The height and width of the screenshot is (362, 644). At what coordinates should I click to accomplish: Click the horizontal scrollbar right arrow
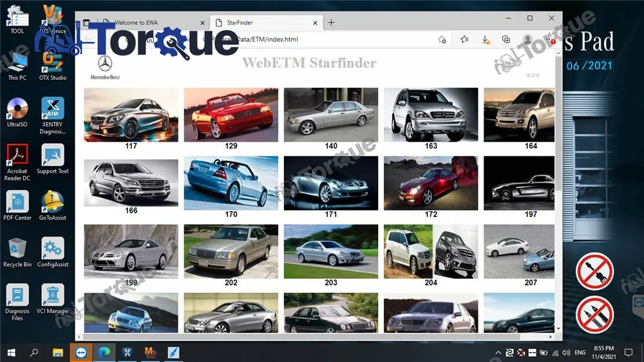(551, 336)
